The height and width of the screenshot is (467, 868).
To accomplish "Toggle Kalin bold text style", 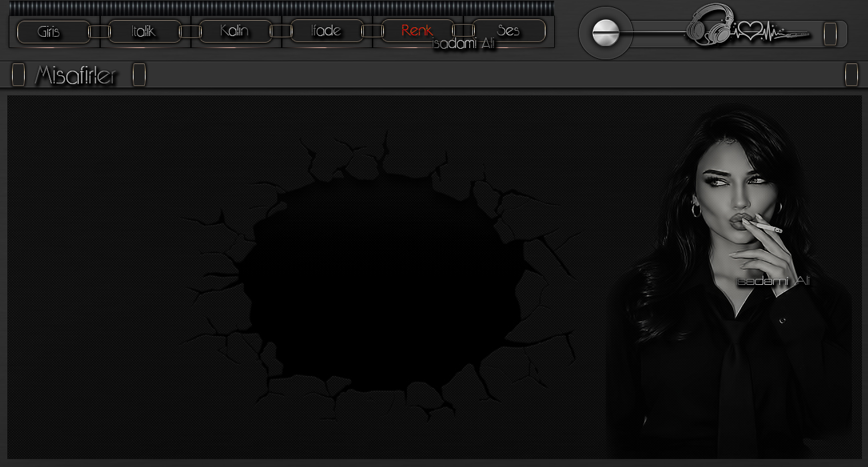I will [235, 31].
